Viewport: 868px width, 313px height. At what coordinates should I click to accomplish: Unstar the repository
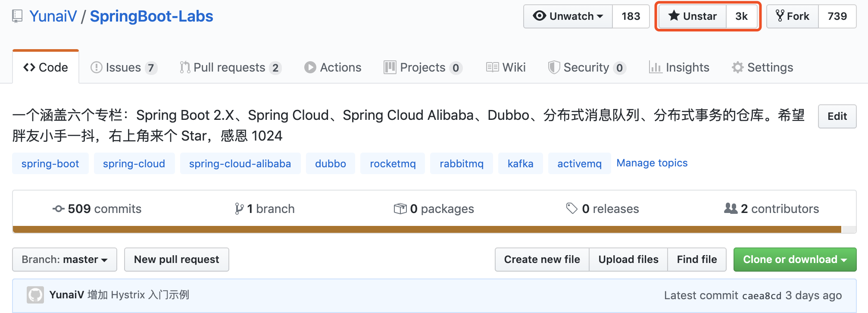point(693,16)
